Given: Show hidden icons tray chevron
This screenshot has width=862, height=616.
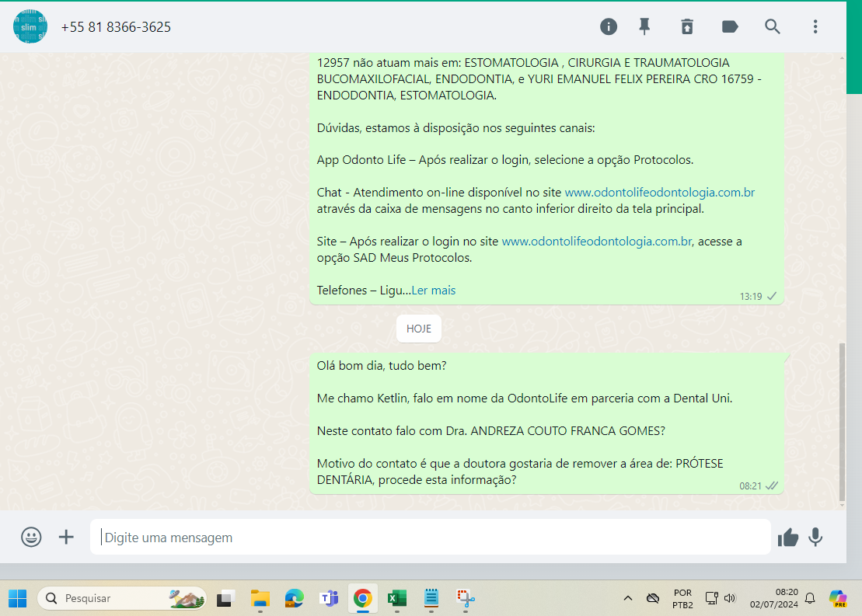Looking at the screenshot, I should [x=628, y=598].
